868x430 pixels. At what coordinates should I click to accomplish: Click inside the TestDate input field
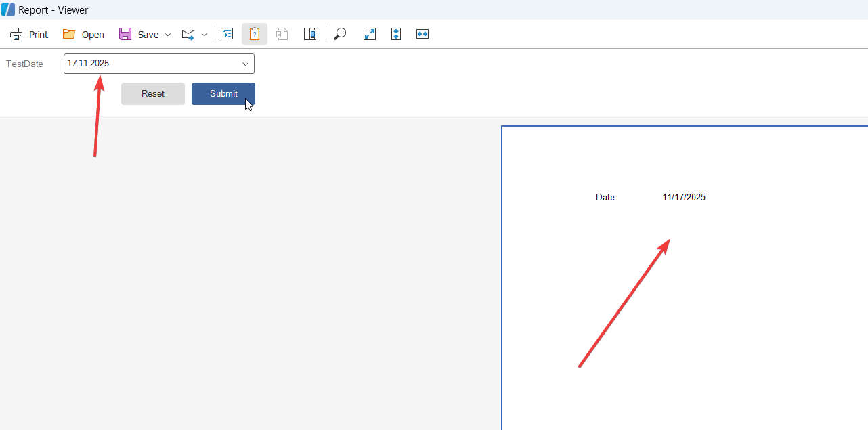click(x=149, y=64)
